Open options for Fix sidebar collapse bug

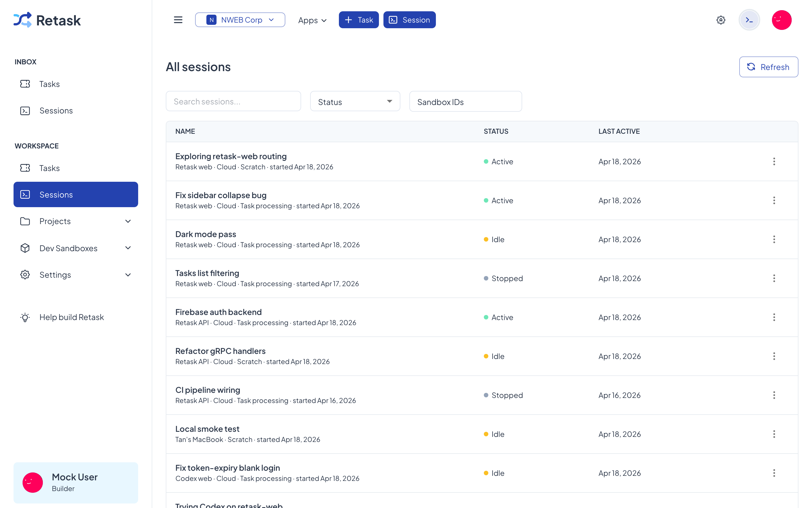774,201
